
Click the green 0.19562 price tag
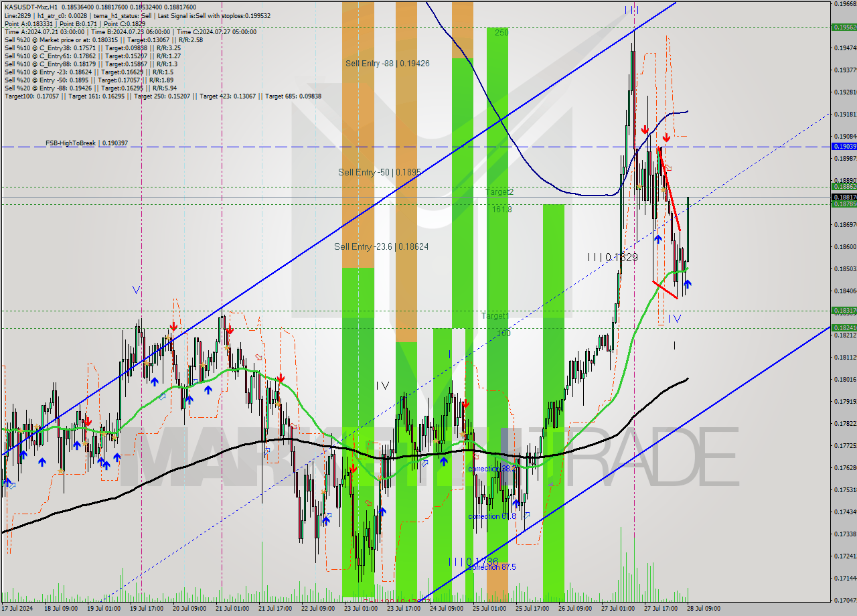click(844, 27)
